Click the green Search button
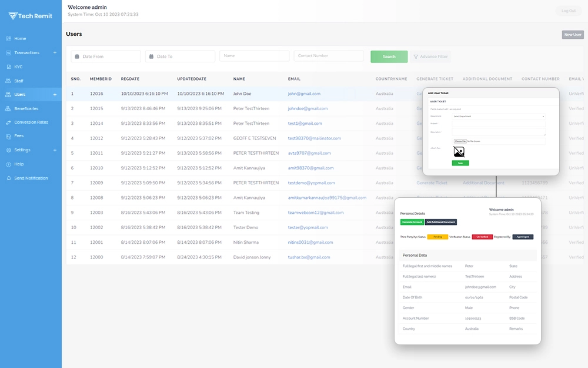This screenshot has width=588, height=368. tap(389, 57)
